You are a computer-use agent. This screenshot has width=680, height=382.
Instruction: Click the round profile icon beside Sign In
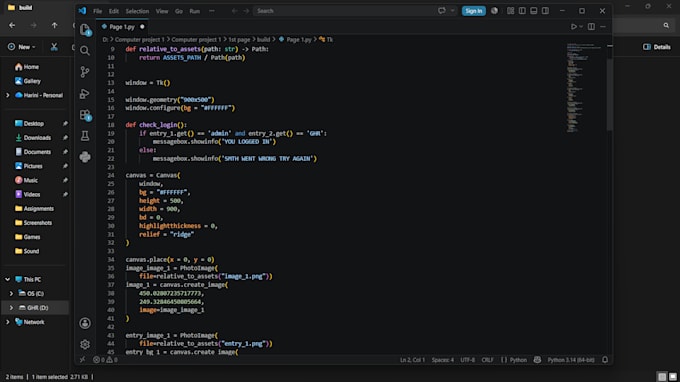494,11
